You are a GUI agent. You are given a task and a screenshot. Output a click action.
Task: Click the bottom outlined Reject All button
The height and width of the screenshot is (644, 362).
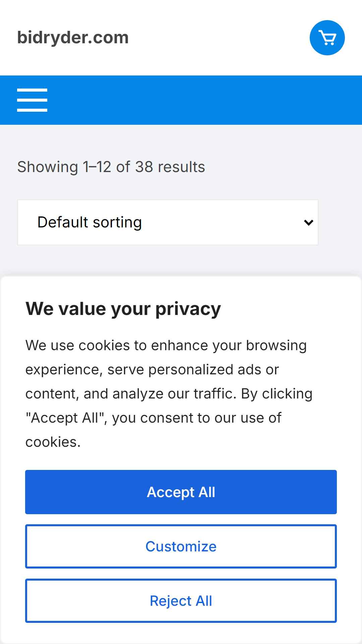[181, 601]
